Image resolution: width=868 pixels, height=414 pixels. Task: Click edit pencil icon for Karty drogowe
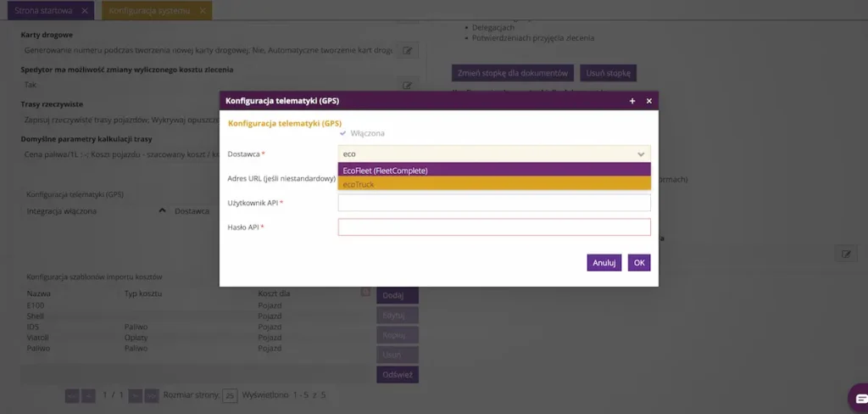408,50
